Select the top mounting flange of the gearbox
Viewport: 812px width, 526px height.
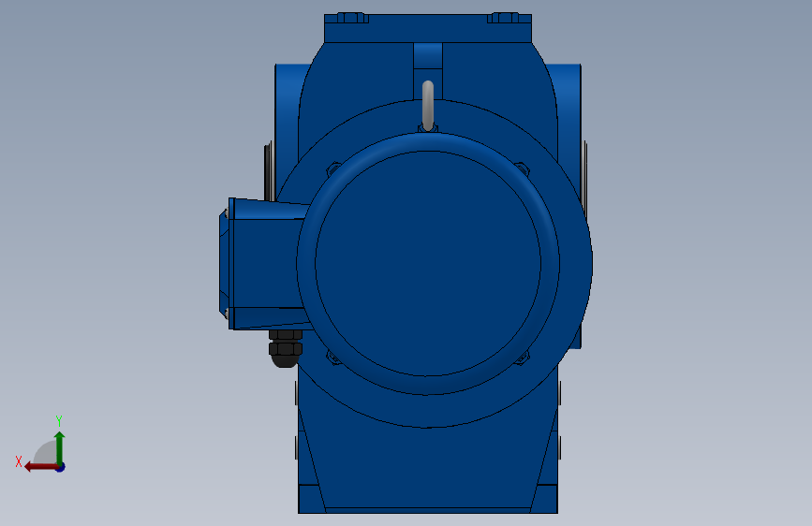pos(428,28)
